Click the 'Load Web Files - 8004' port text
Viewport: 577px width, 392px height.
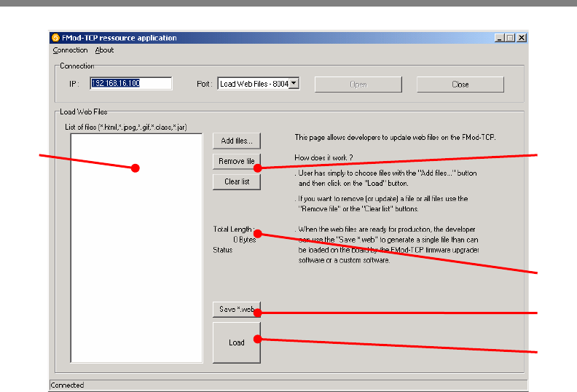(x=254, y=84)
